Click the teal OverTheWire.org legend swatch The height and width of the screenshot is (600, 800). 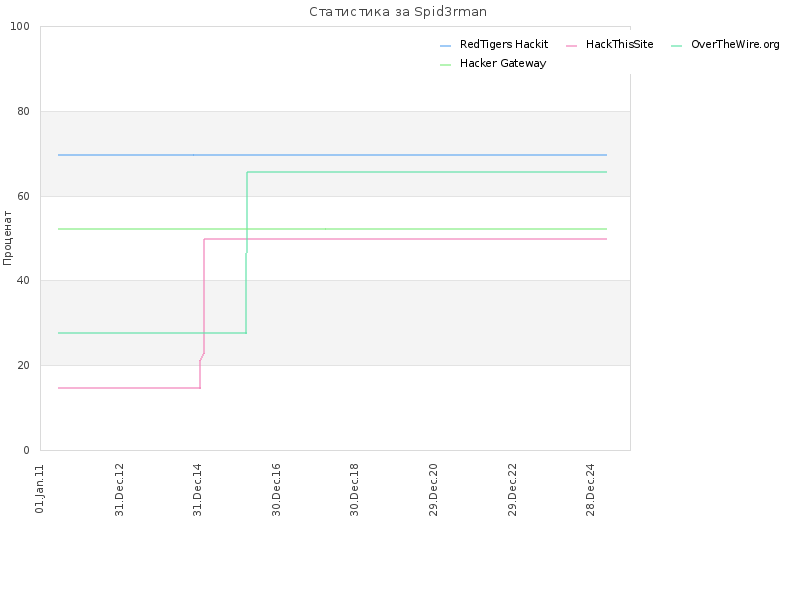click(x=677, y=46)
